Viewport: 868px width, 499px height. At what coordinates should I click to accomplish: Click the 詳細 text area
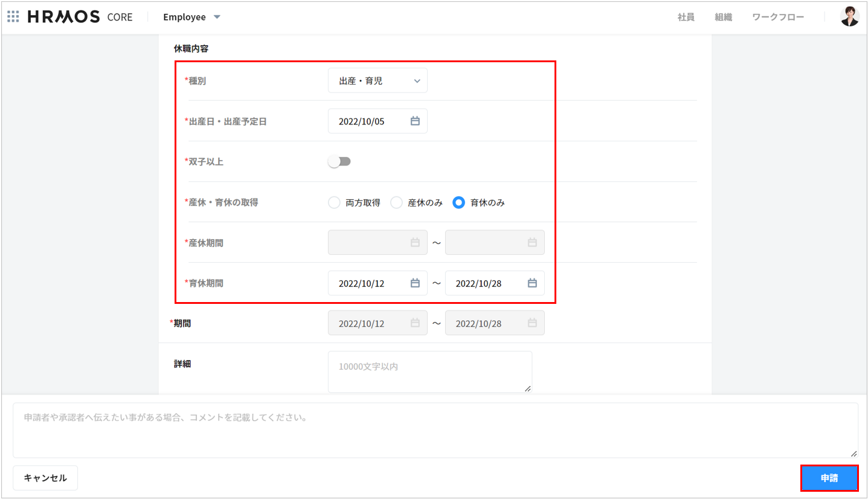click(430, 372)
